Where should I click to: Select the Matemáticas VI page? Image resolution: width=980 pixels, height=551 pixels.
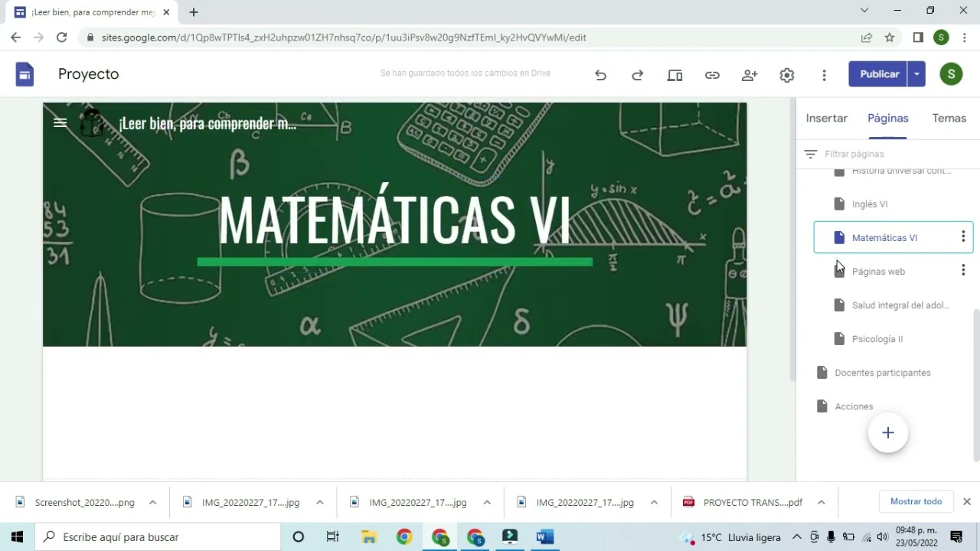(884, 238)
